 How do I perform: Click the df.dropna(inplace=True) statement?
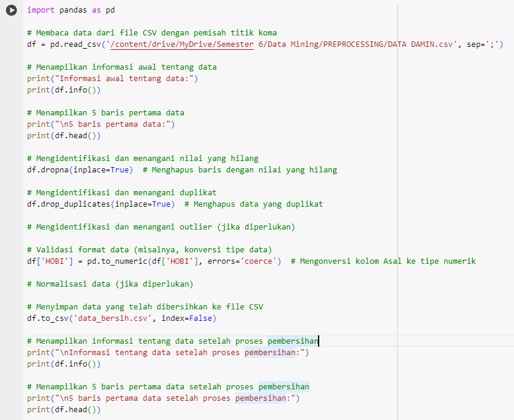(x=80, y=170)
